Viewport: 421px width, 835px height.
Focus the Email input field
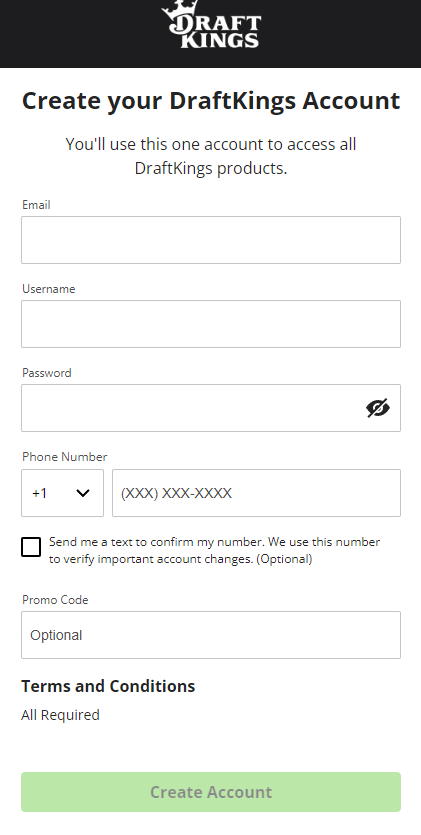click(211, 240)
